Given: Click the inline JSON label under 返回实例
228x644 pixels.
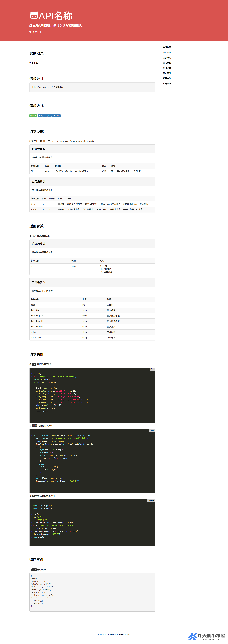Looking at the screenshot, I should point(34,570).
